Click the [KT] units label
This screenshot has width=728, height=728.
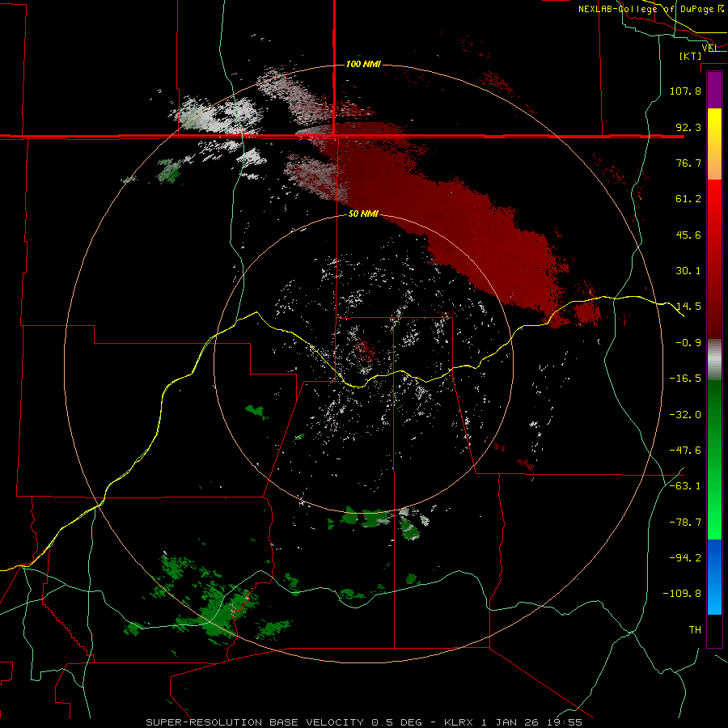(x=691, y=56)
